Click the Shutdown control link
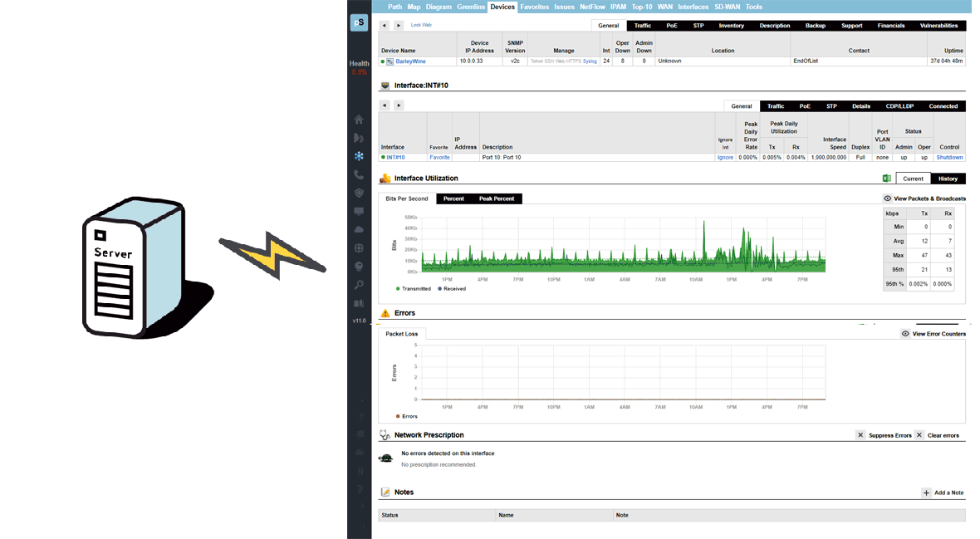980x539 pixels. point(949,157)
